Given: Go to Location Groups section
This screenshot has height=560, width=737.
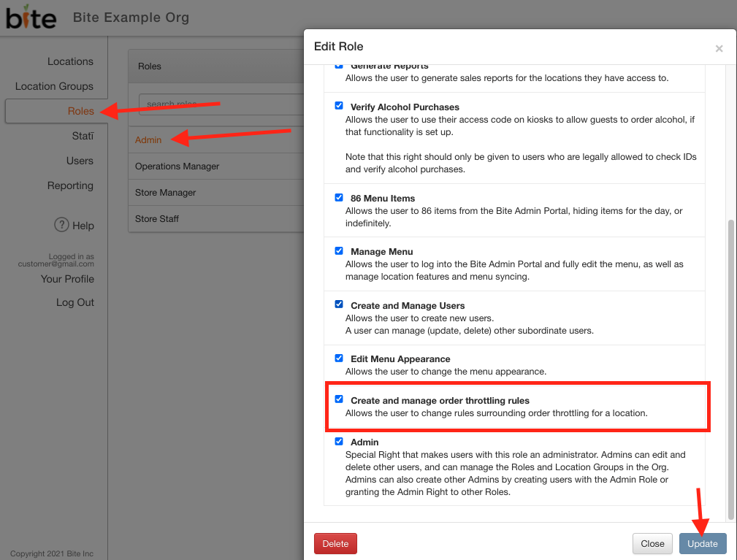Looking at the screenshot, I should [x=54, y=86].
